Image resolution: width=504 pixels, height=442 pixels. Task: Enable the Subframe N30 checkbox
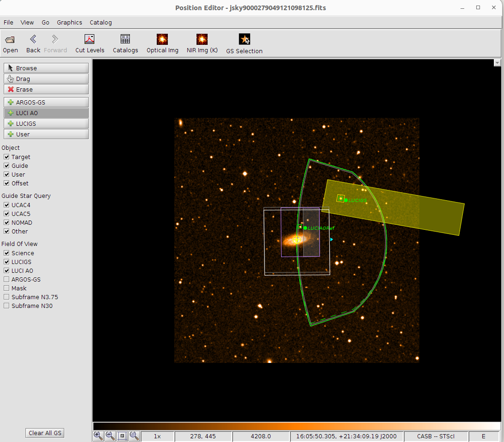pos(6,306)
